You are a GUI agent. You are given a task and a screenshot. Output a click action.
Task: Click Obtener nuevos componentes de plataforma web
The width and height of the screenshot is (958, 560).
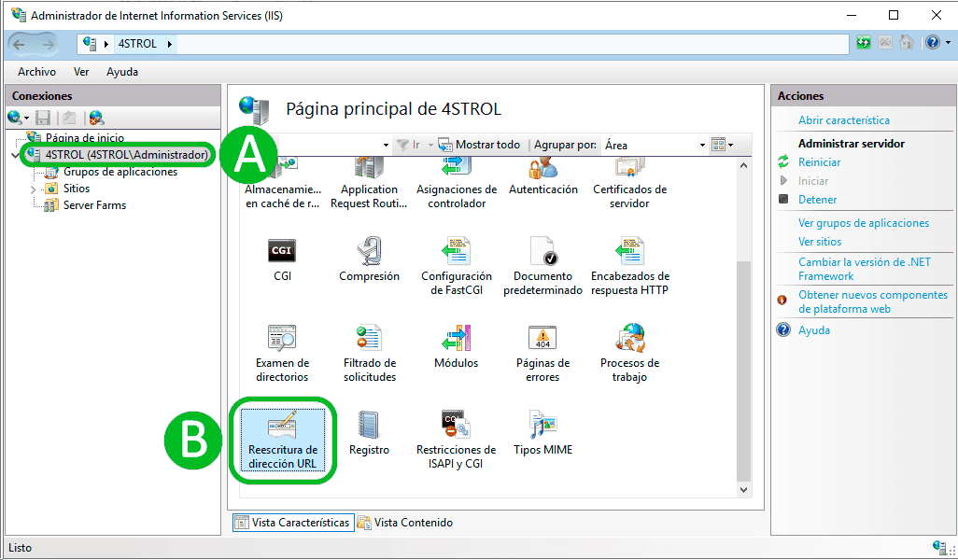pos(873,301)
